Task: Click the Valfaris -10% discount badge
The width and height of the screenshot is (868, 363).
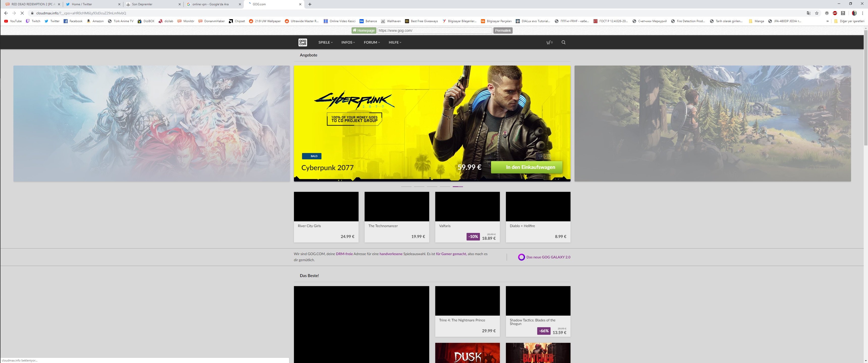Action: [473, 237]
